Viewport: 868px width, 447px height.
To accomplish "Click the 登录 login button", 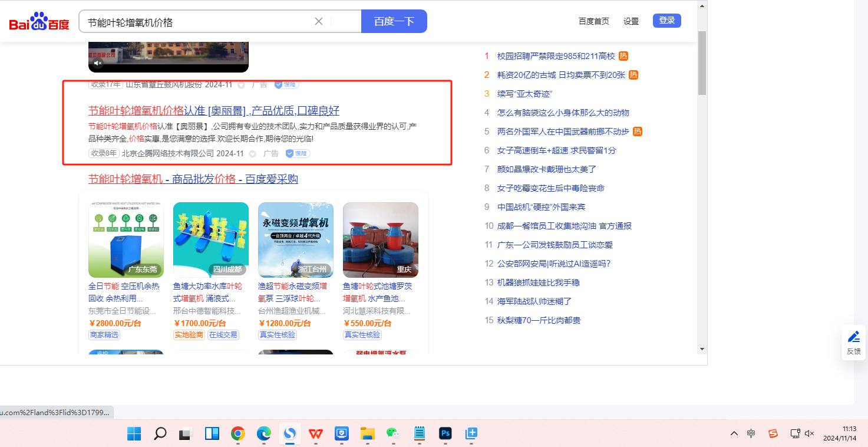I will pyautogui.click(x=667, y=21).
